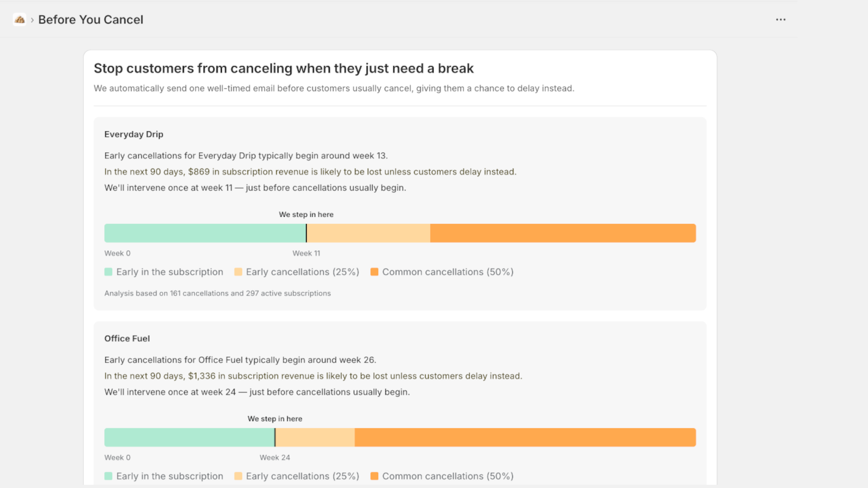The image size is (868, 488).
Task: Click the breadcrumb chevron separator
Action: [32, 20]
